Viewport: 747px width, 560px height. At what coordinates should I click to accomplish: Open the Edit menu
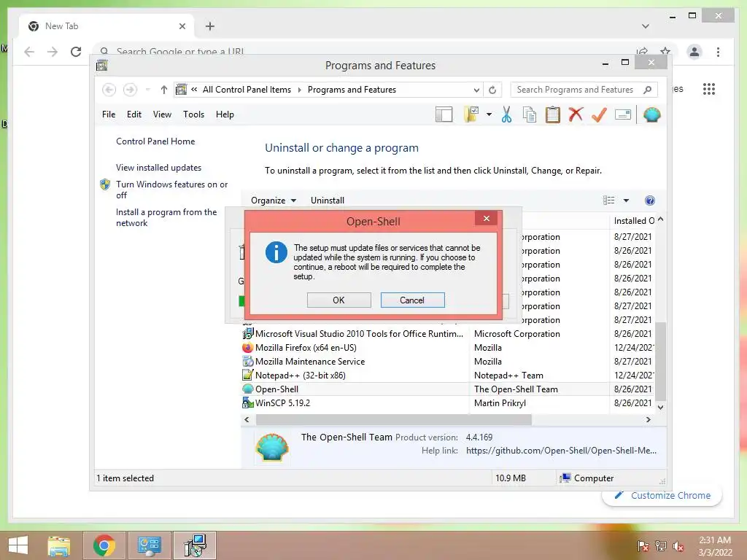pyautogui.click(x=134, y=114)
